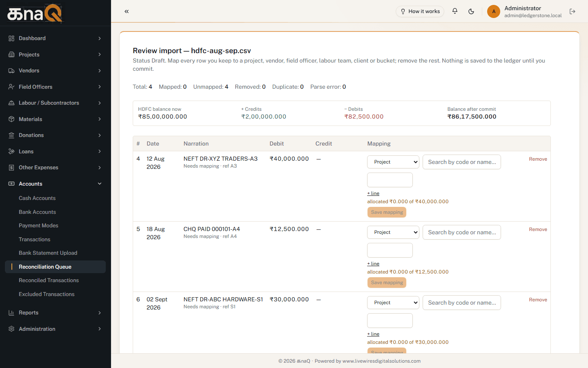Click the logout icon
The height and width of the screenshot is (368, 588).
(572, 11)
